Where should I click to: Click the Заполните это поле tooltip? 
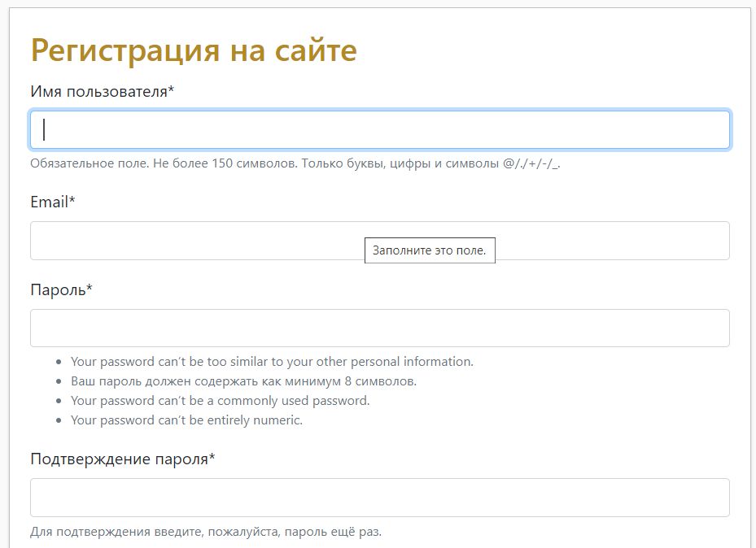pyautogui.click(x=430, y=250)
